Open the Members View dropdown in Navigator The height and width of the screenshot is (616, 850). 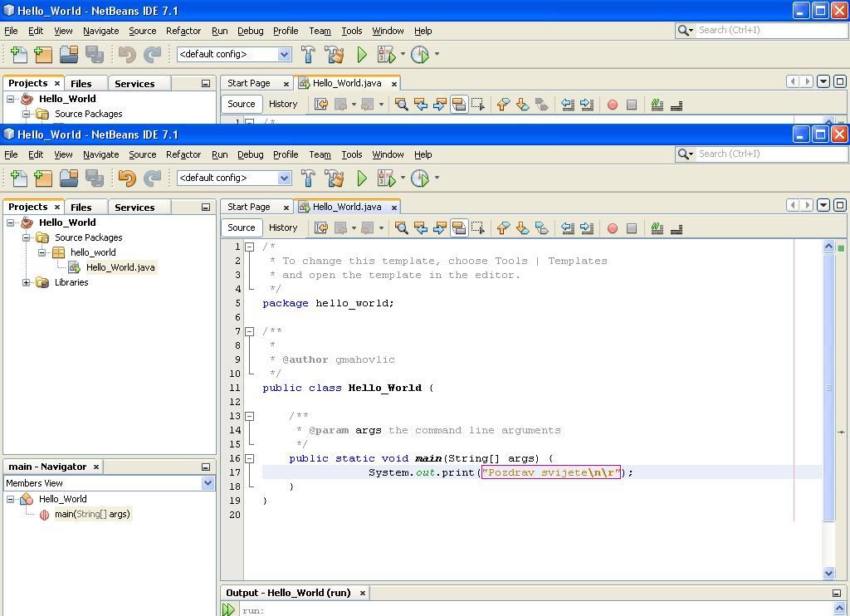click(x=208, y=483)
